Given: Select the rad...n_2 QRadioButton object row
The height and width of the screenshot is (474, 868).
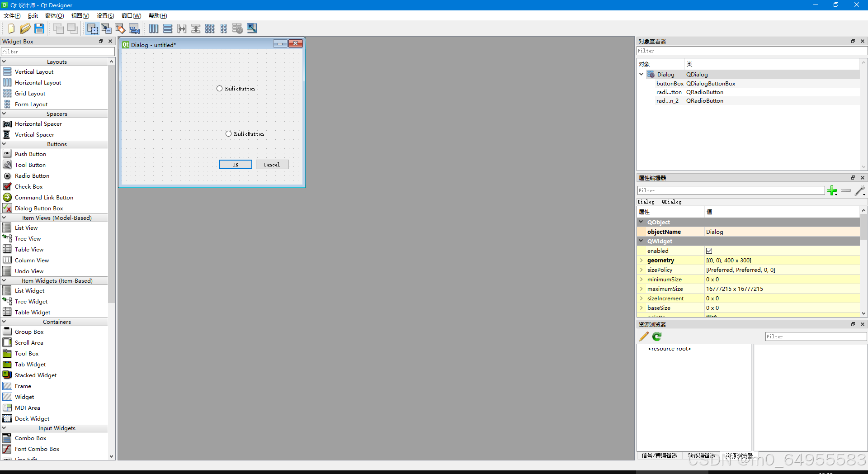Looking at the screenshot, I should tap(748, 101).
